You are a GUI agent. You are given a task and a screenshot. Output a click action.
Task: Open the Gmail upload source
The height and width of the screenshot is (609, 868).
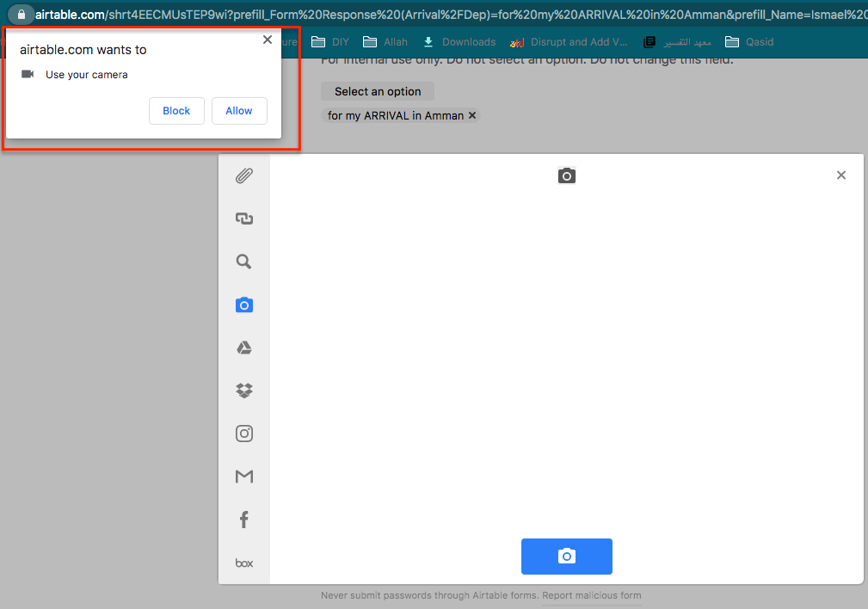pyautogui.click(x=244, y=477)
